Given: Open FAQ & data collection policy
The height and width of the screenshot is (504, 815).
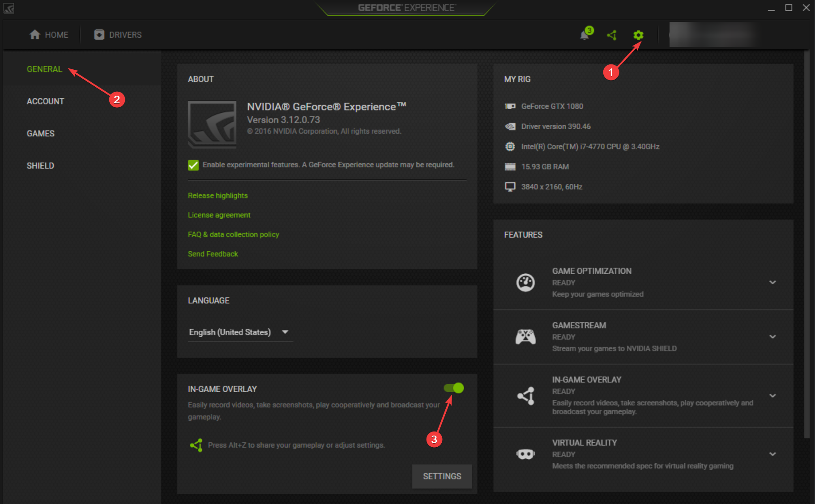Looking at the screenshot, I should point(233,234).
